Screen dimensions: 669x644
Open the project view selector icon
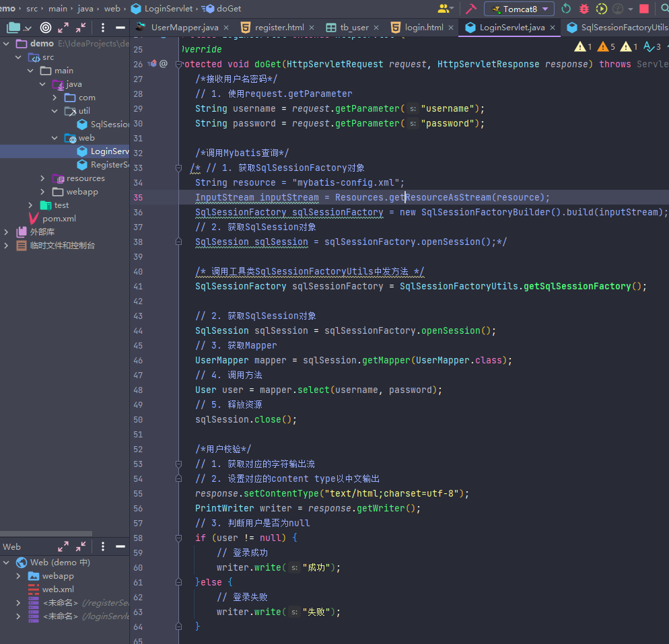19,28
